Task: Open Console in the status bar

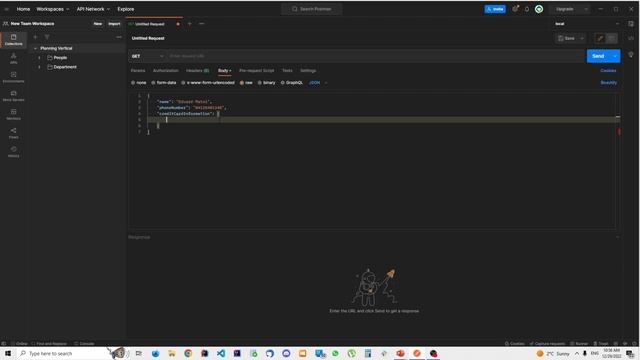Action: 84,344
